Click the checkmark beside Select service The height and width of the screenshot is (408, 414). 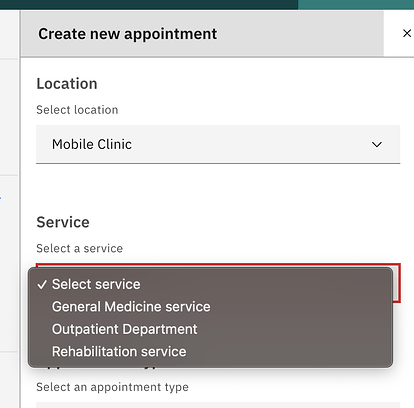coord(42,284)
